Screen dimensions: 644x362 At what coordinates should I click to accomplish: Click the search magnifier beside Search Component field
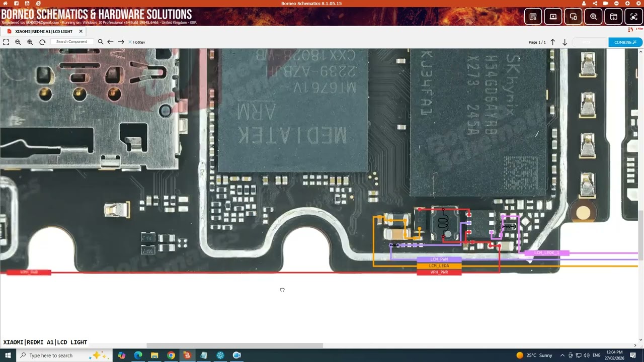click(100, 42)
